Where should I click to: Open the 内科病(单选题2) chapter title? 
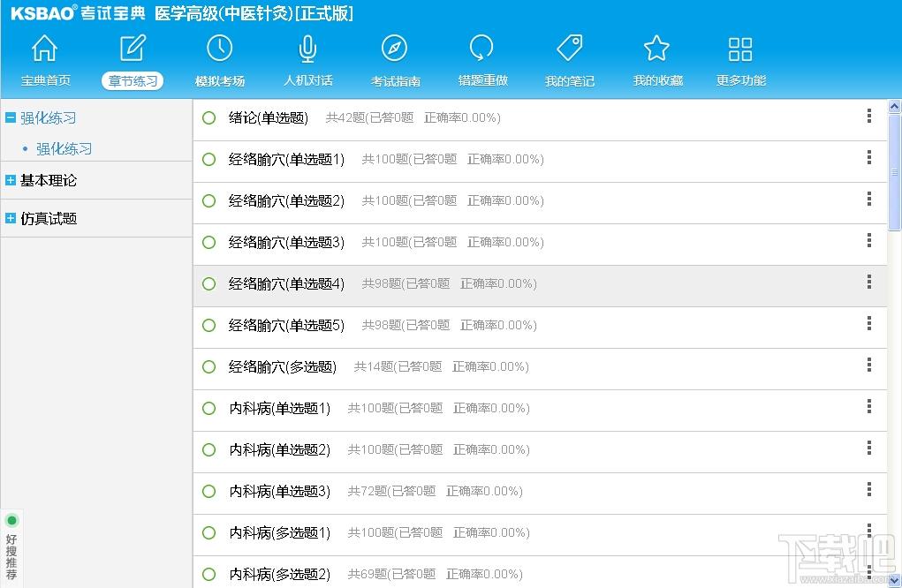279,449
